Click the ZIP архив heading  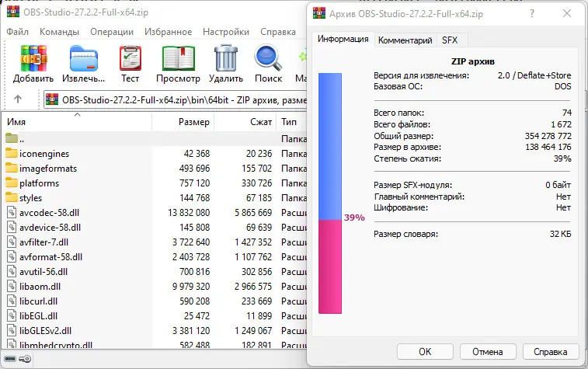(x=472, y=61)
